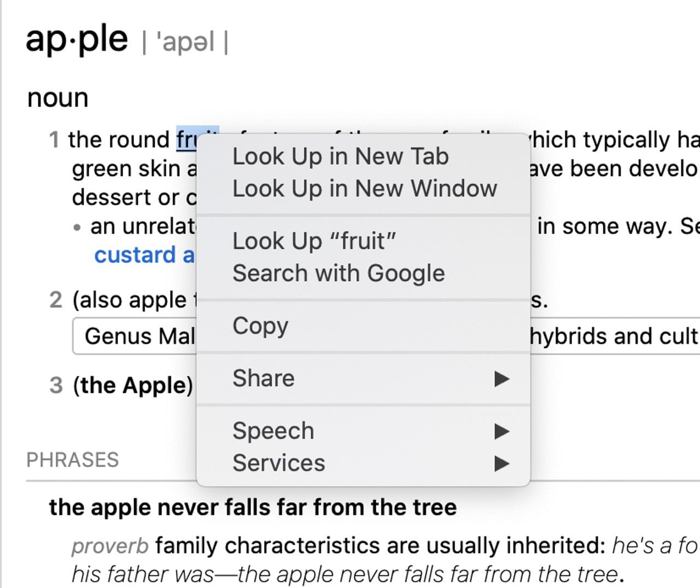Click the pronunciation text beside the headword
The image size is (700, 588).
point(185,42)
